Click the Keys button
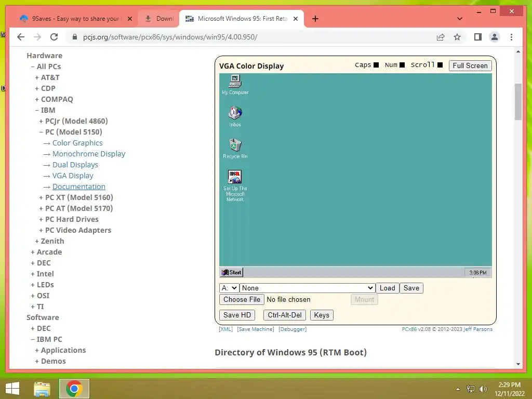This screenshot has height=399, width=532. [321, 315]
